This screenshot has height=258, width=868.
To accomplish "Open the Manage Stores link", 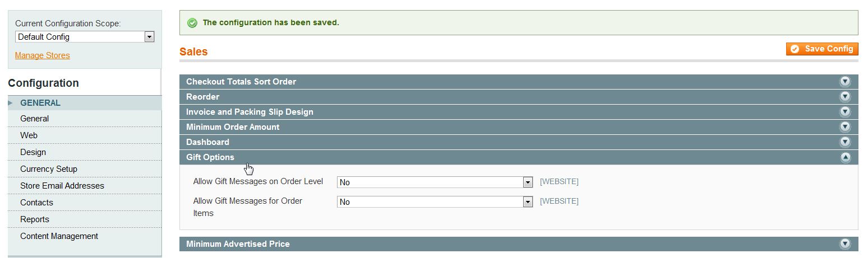I will (x=43, y=55).
